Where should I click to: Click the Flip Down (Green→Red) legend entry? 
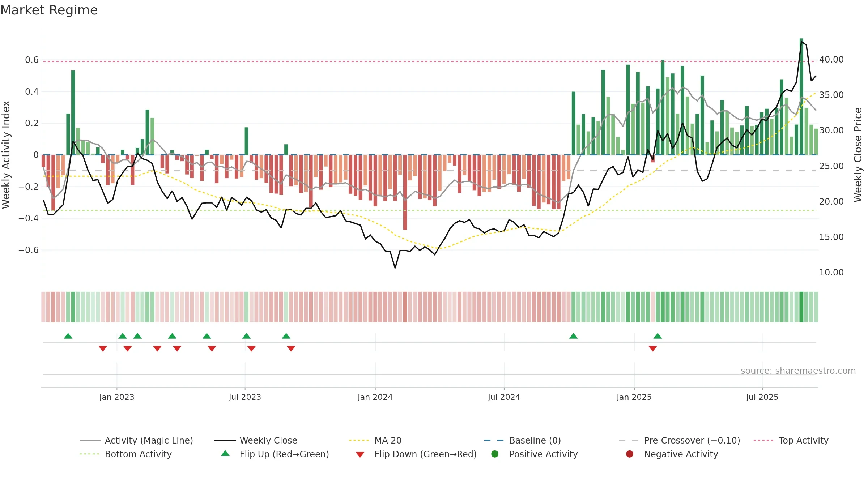click(416, 454)
